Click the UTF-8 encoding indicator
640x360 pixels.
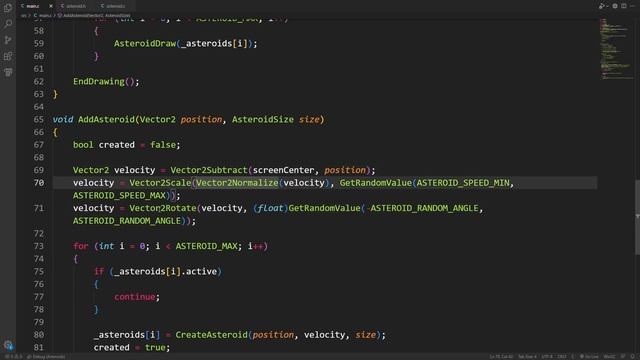coord(547,357)
